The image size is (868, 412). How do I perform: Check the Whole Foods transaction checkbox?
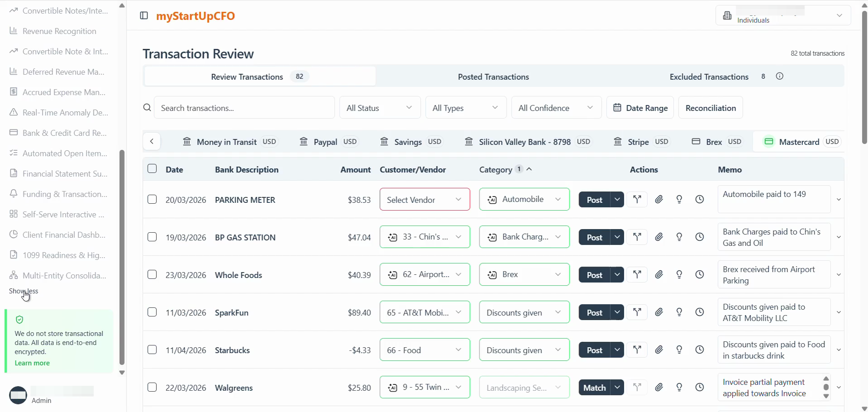click(152, 275)
